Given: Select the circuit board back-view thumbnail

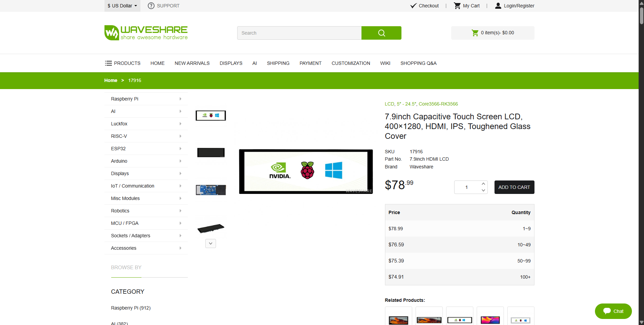Looking at the screenshot, I should [211, 190].
